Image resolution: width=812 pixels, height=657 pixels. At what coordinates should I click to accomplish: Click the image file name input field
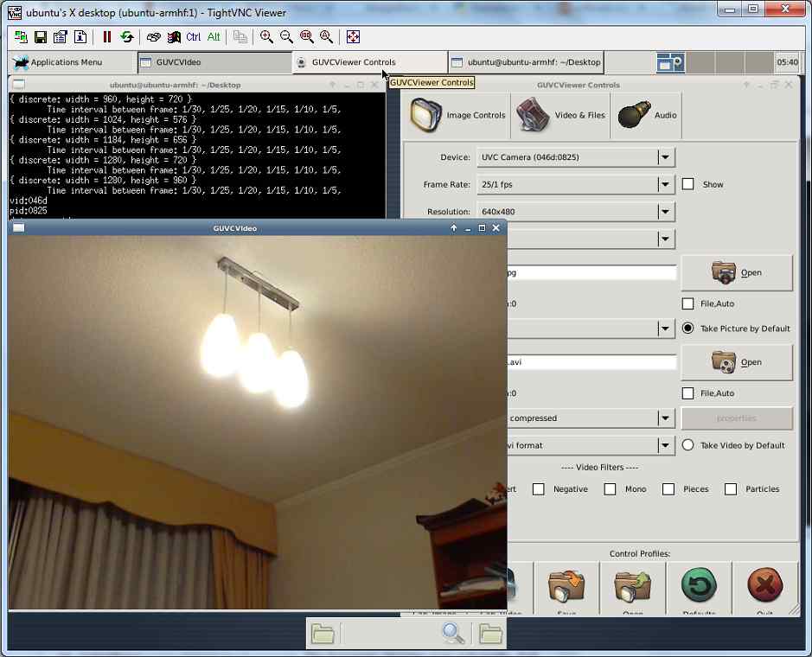tap(591, 273)
